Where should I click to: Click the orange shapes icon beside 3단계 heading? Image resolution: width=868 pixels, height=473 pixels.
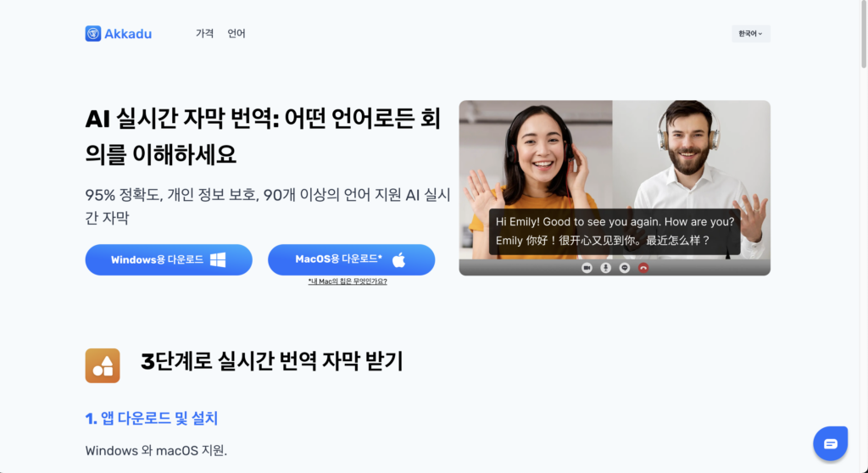tap(103, 365)
